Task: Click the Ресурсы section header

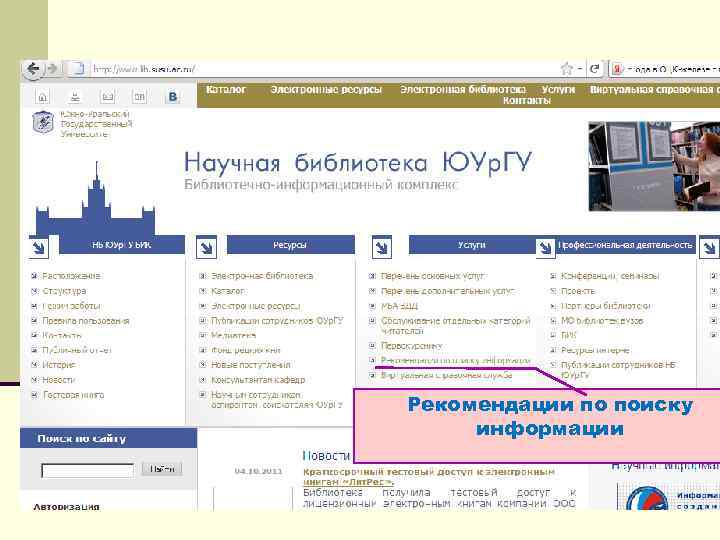Action: [290, 245]
